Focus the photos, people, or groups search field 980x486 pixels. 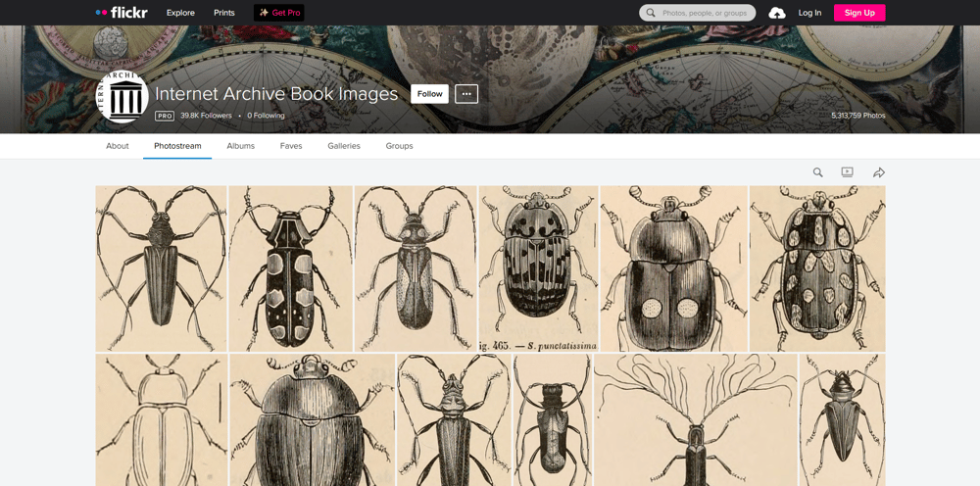pos(698,13)
